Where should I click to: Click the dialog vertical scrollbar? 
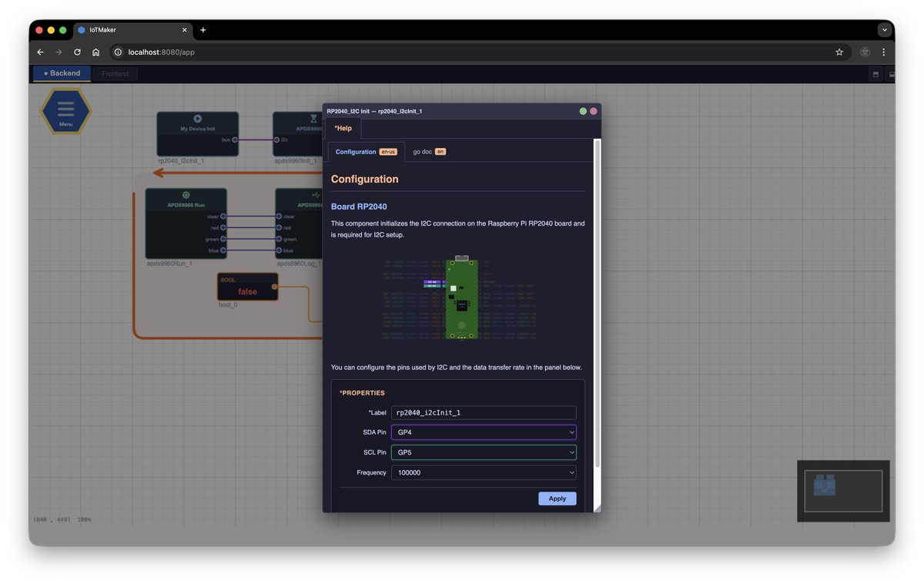click(x=597, y=303)
